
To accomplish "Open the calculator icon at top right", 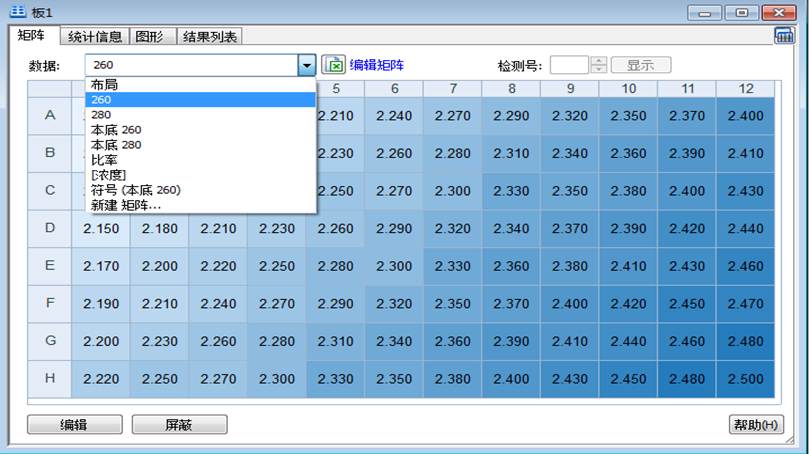I will (784, 36).
